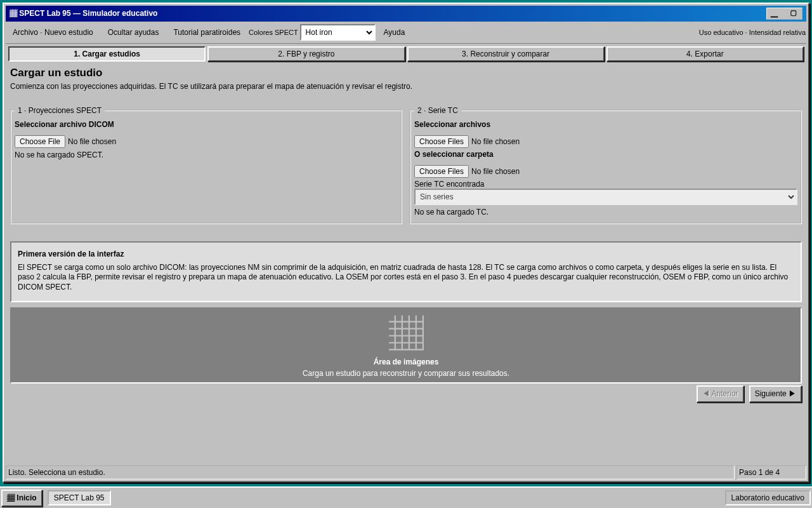Click the 'Área de imágenes' label
812x508 pixels.
click(x=406, y=362)
